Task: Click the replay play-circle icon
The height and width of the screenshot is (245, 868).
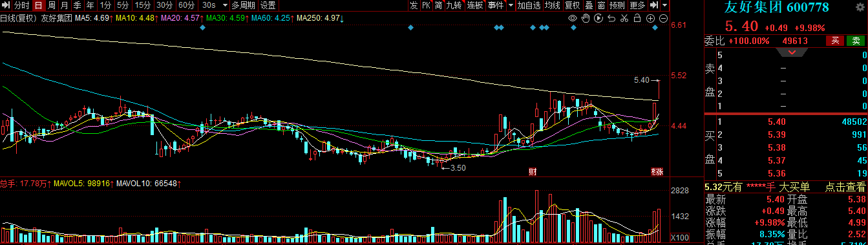Action: coord(598,19)
